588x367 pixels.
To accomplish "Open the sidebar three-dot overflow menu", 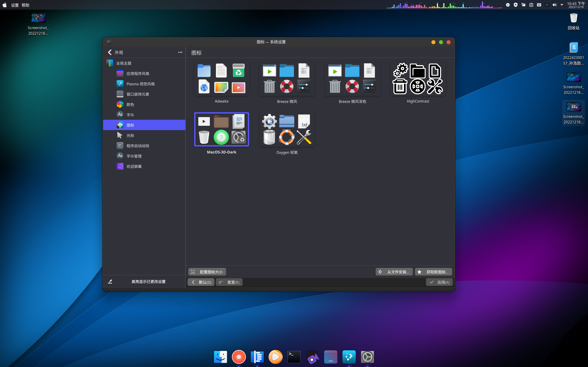I will [180, 53].
